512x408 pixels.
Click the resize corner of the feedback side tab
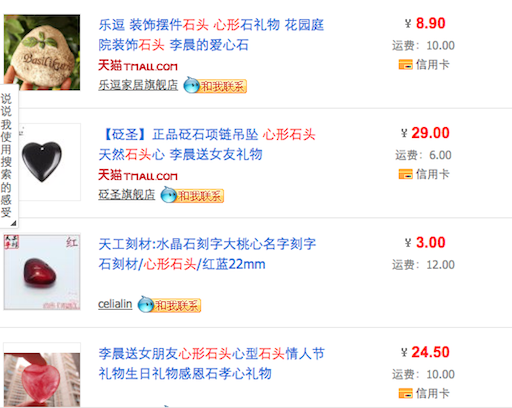point(13,223)
